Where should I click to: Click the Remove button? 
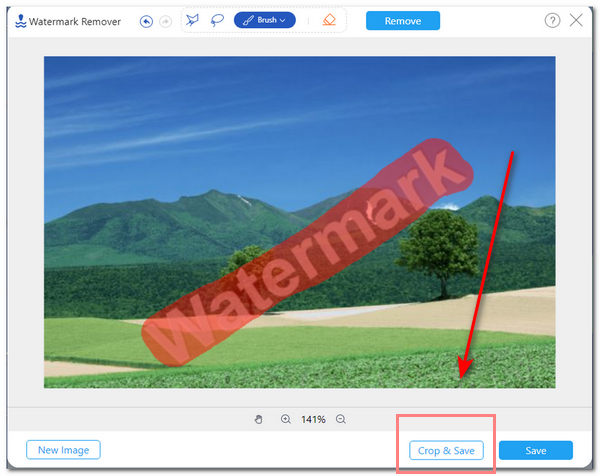click(x=403, y=21)
